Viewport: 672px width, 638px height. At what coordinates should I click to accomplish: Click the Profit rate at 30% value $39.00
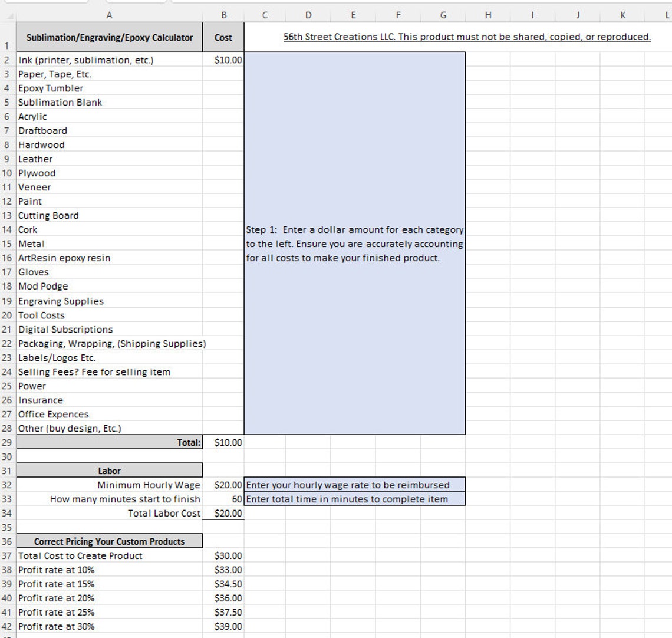click(x=223, y=626)
